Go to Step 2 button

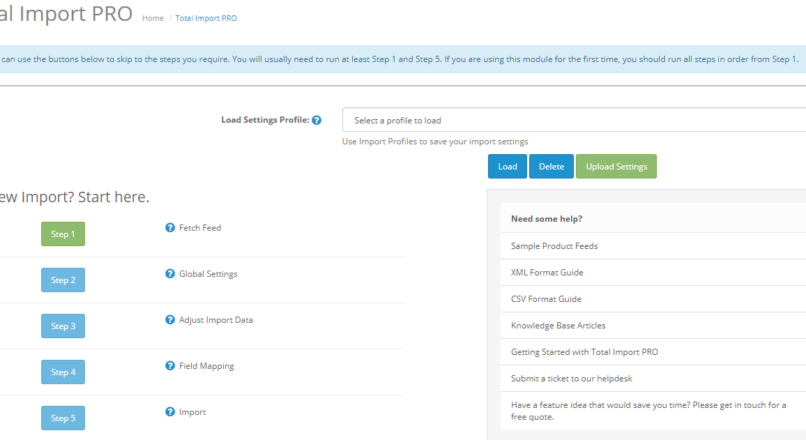click(63, 280)
